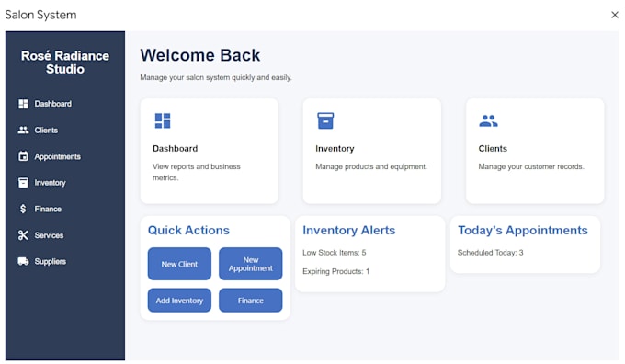The width and height of the screenshot is (625, 364).
Task: Click the Suppliers truck icon in sidebar
Action: click(x=23, y=261)
